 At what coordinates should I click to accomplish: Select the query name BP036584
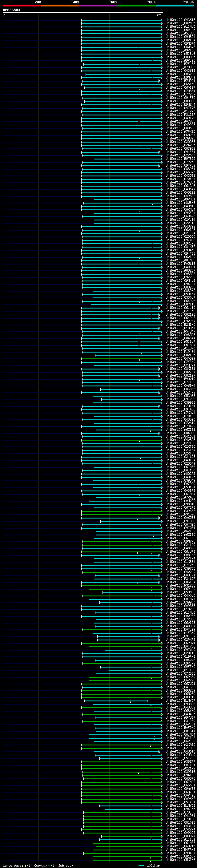11,10
